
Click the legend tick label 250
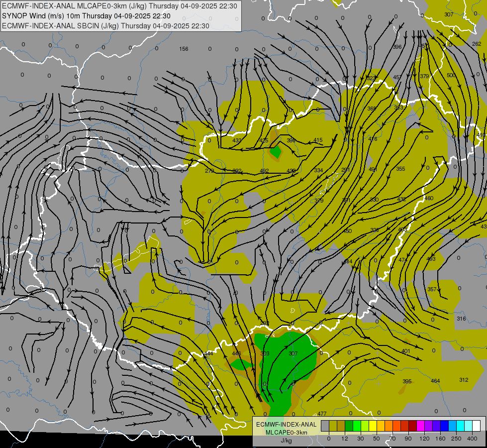(x=456, y=439)
